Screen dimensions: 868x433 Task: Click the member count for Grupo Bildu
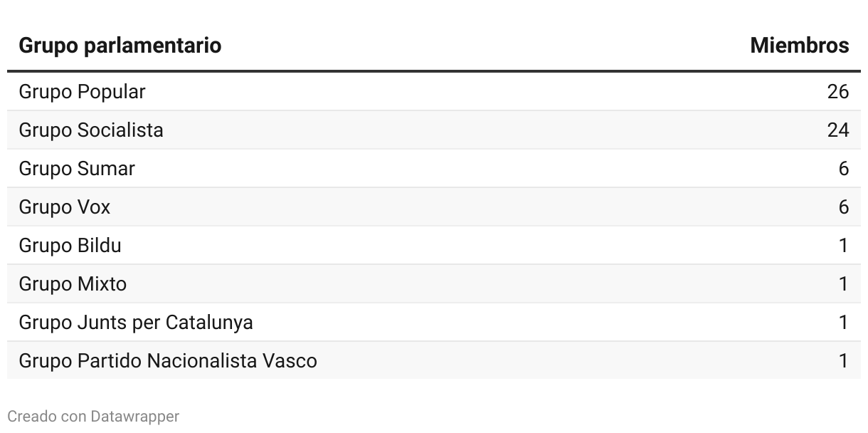pyautogui.click(x=844, y=246)
